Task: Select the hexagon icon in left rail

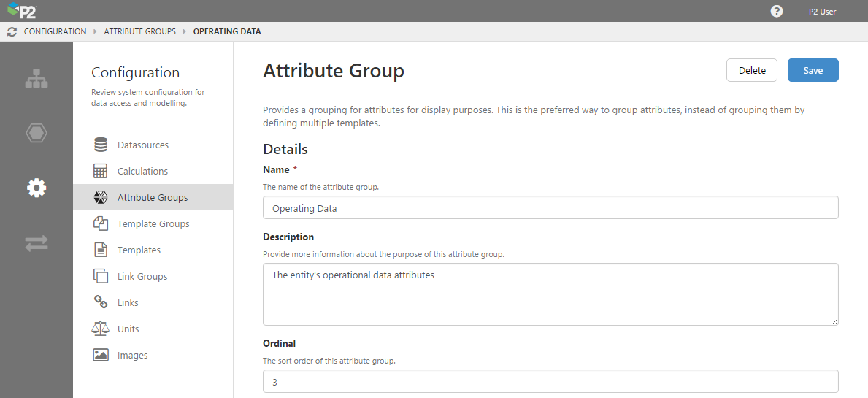Action: tap(37, 134)
